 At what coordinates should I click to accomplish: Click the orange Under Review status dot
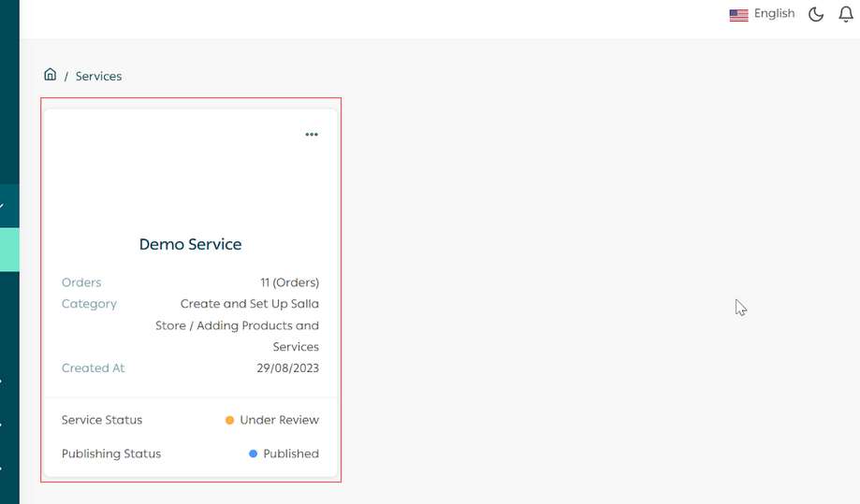click(229, 421)
